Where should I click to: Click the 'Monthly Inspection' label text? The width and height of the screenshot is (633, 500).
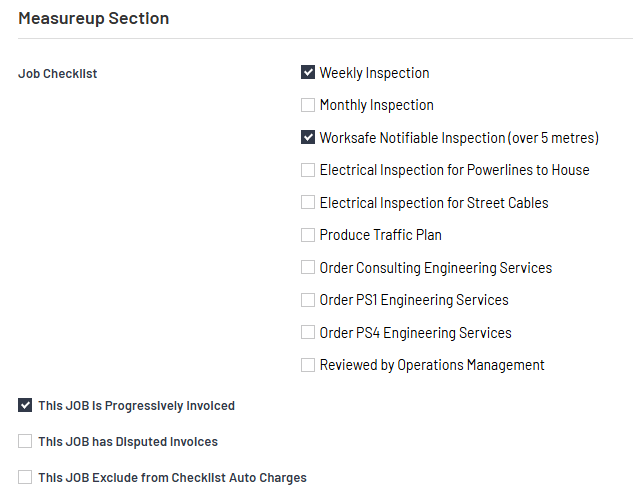pos(376,105)
